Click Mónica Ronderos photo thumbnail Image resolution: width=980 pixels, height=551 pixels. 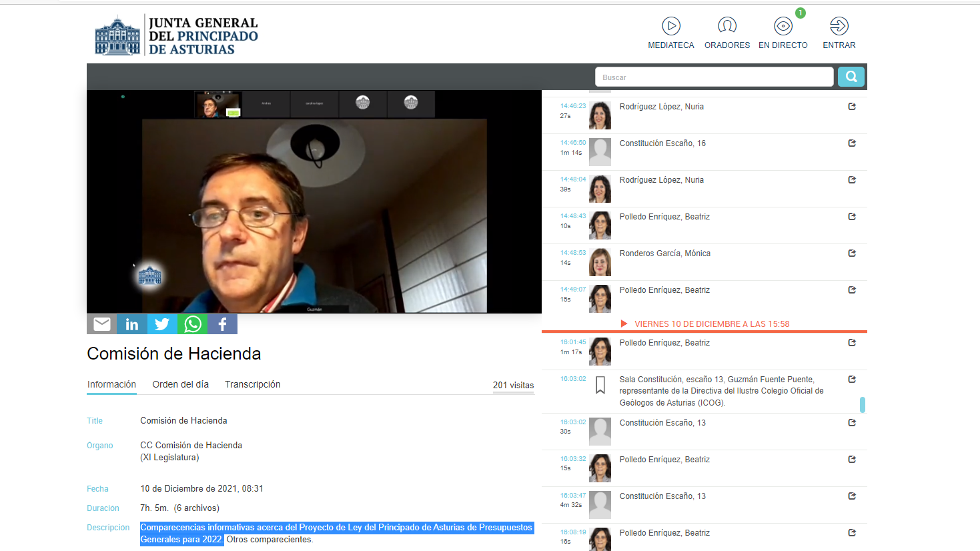pyautogui.click(x=600, y=262)
